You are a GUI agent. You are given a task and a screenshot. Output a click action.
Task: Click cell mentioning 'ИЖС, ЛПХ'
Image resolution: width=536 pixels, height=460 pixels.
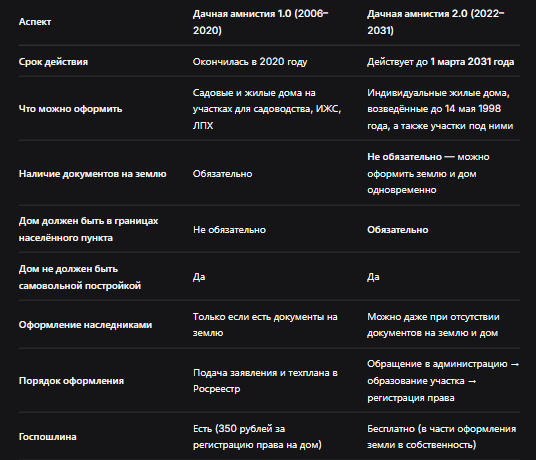(267, 109)
